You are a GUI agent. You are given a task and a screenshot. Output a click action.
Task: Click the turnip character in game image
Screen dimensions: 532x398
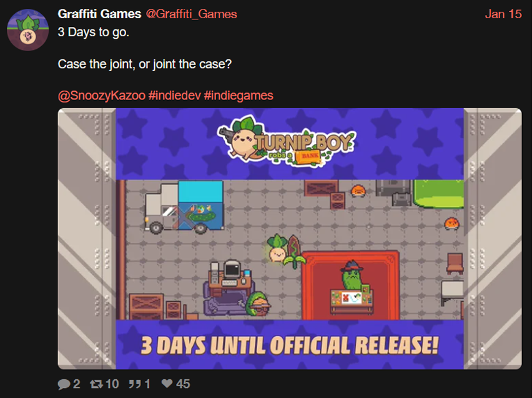(x=277, y=248)
